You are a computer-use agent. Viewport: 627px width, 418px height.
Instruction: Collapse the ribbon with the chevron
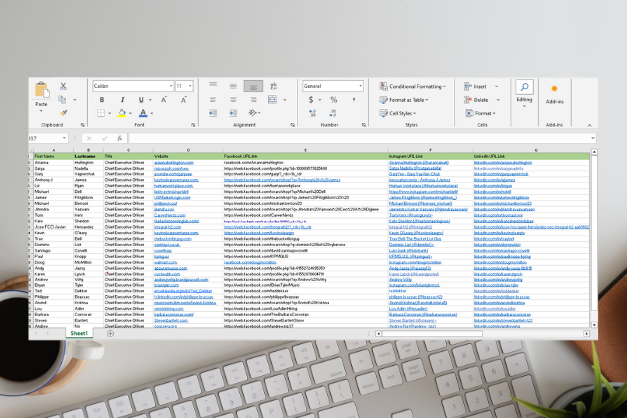point(589,125)
